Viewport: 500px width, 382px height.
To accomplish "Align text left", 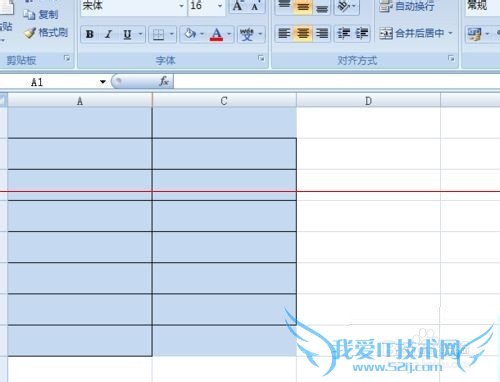I will (284, 34).
